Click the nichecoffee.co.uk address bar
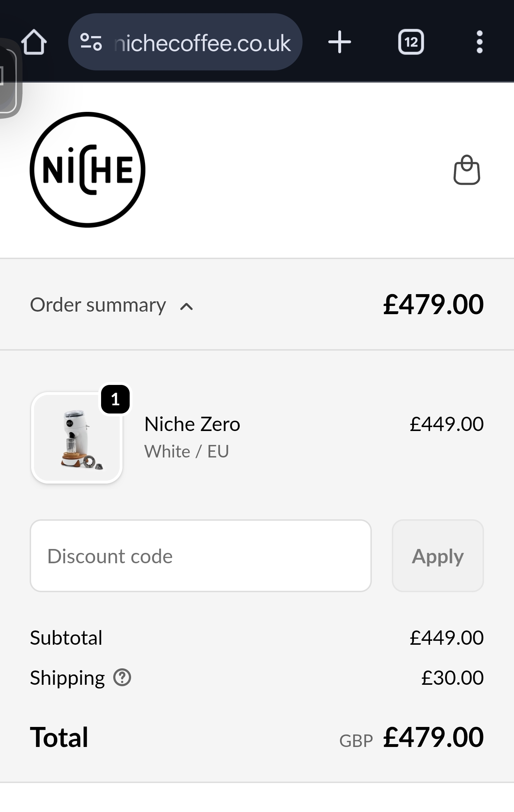The image size is (514, 812). (202, 43)
